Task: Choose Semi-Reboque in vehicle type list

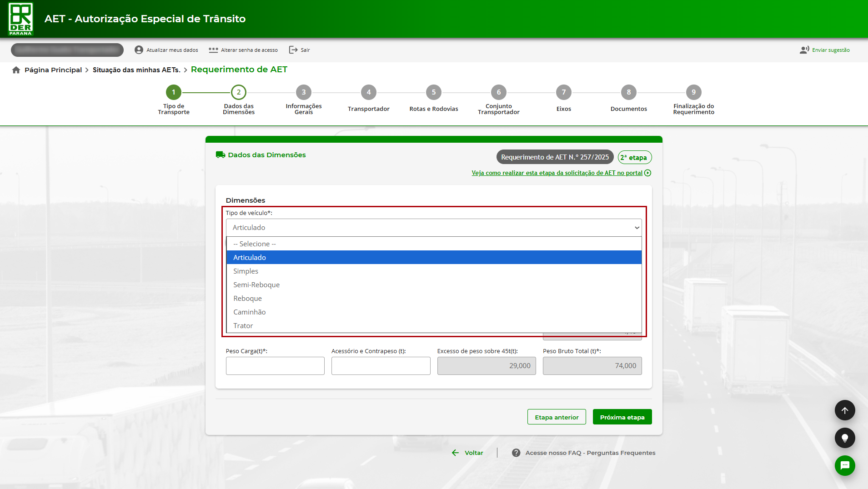Action: (434, 285)
